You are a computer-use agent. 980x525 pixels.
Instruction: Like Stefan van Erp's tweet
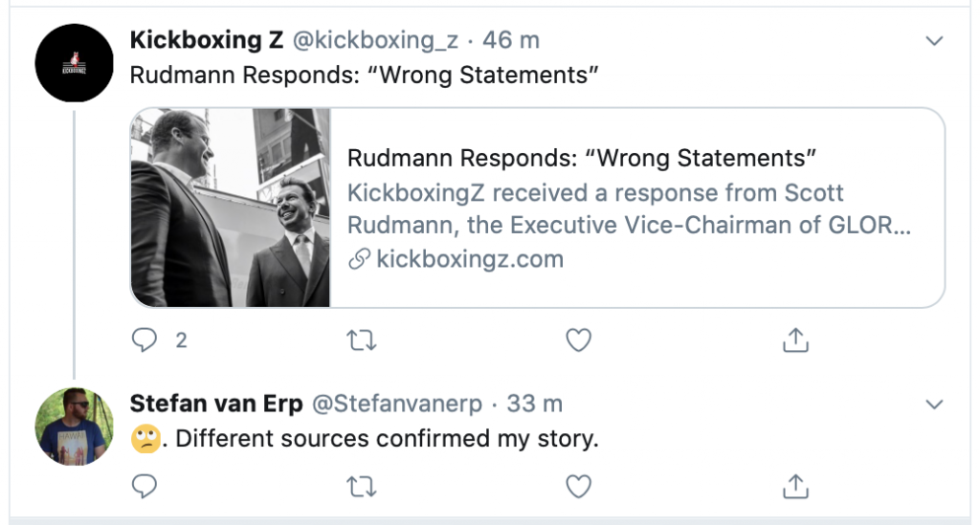click(578, 487)
